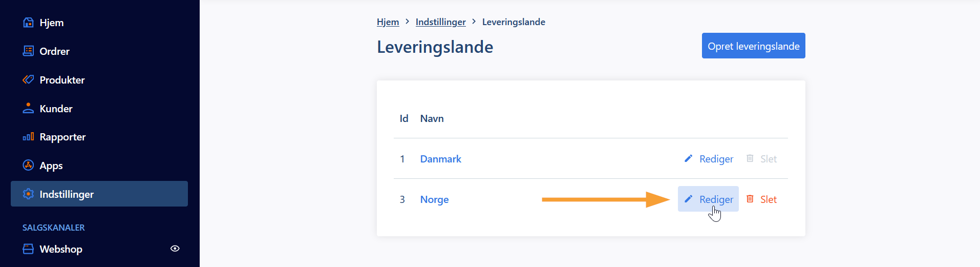Click the Hjem house icon in sidebar
The width and height of the screenshot is (980, 267).
(x=28, y=23)
